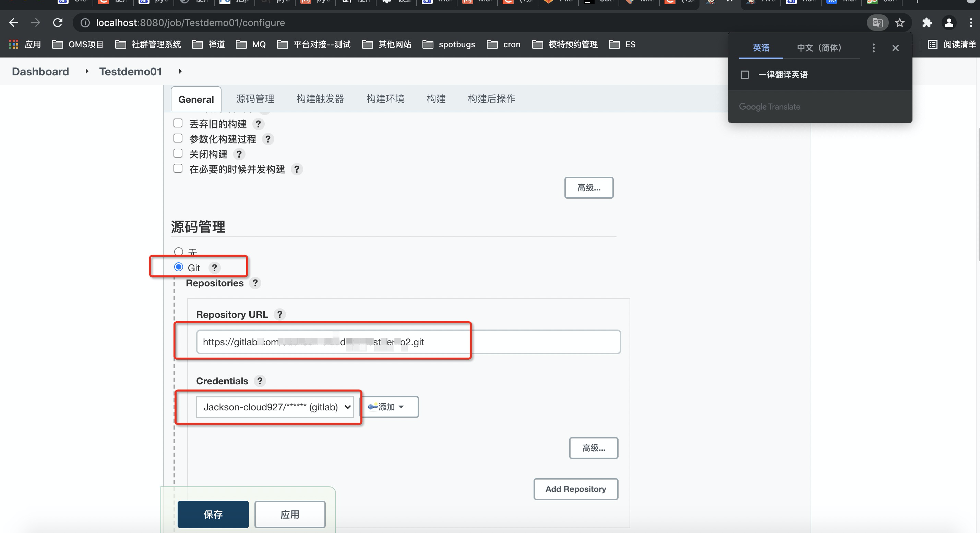Expand the 添加 credentials dropdown button
980x533 pixels.
[389, 407]
